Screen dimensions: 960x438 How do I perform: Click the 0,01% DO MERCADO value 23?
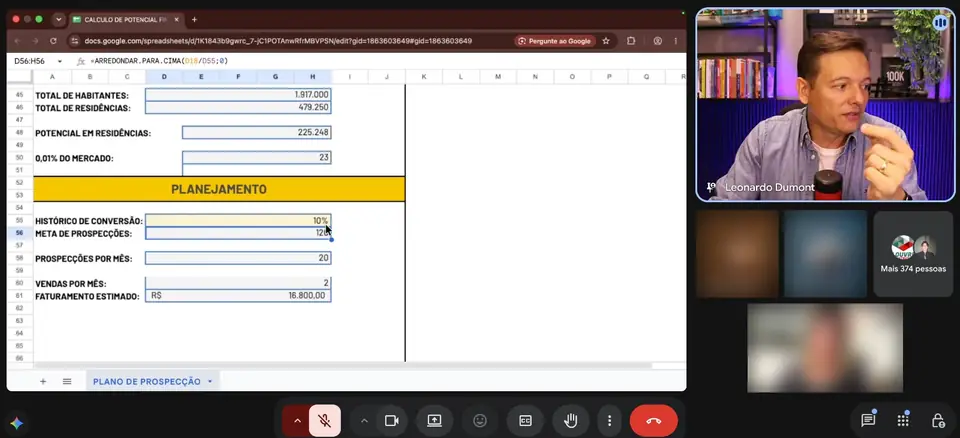coord(257,157)
